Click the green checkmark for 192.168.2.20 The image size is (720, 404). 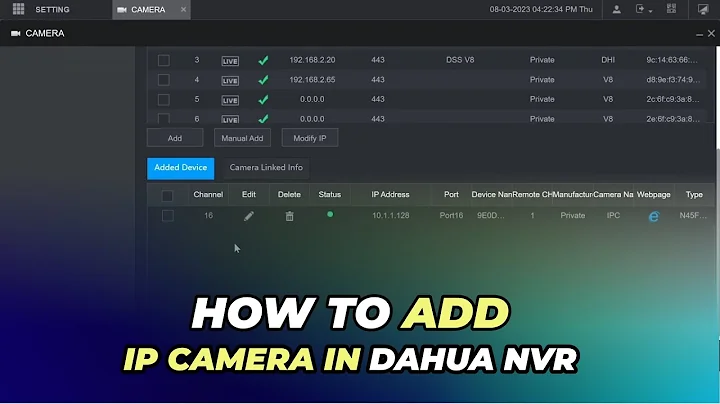(263, 60)
